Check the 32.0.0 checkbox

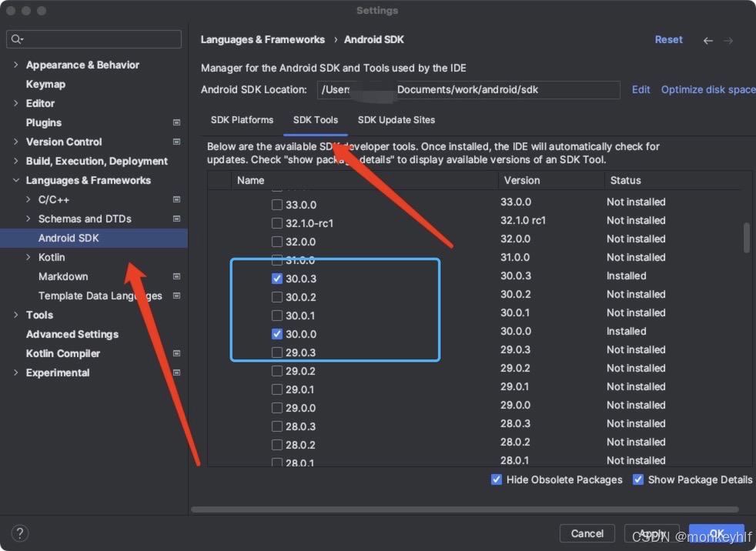click(276, 242)
